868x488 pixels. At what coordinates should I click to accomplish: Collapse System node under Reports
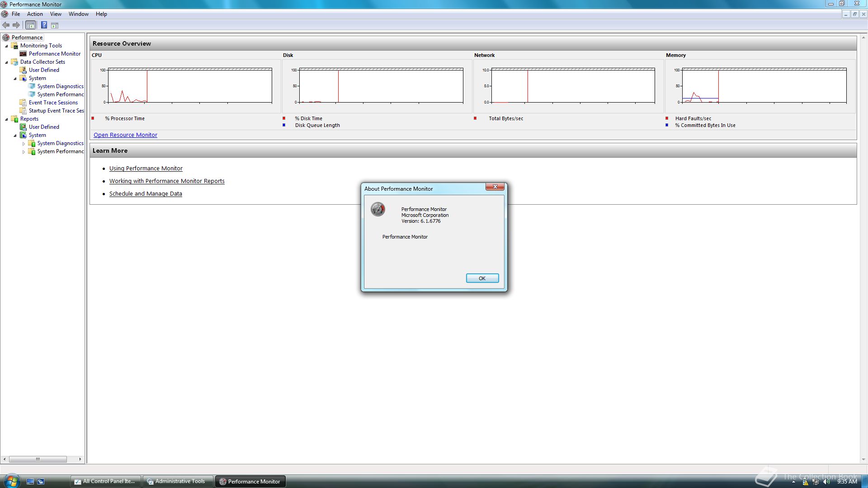click(x=15, y=136)
